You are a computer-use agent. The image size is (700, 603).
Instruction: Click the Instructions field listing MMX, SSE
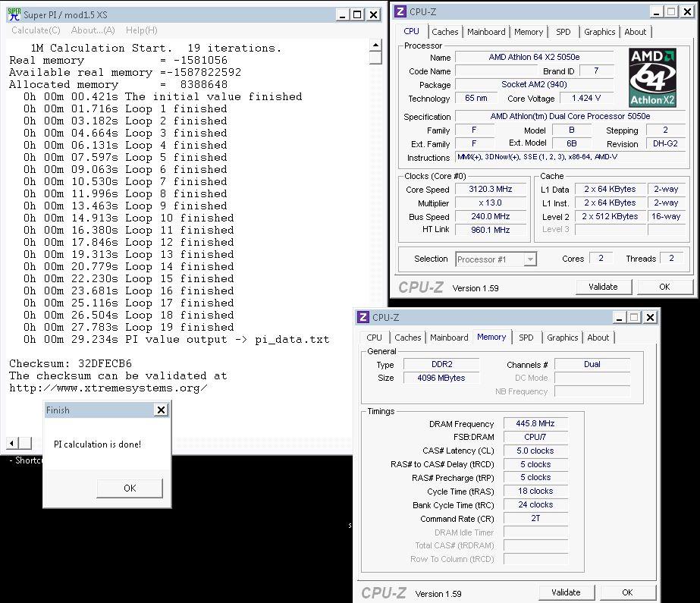coord(570,157)
